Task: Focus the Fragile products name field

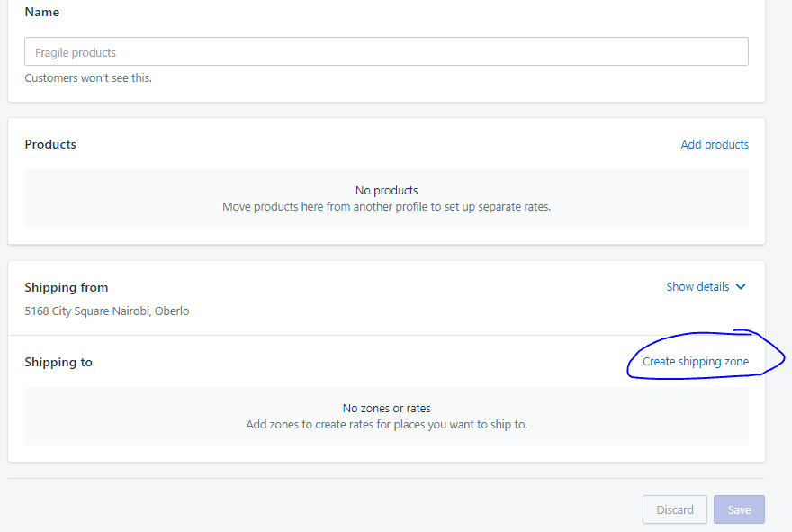Action: click(x=386, y=51)
